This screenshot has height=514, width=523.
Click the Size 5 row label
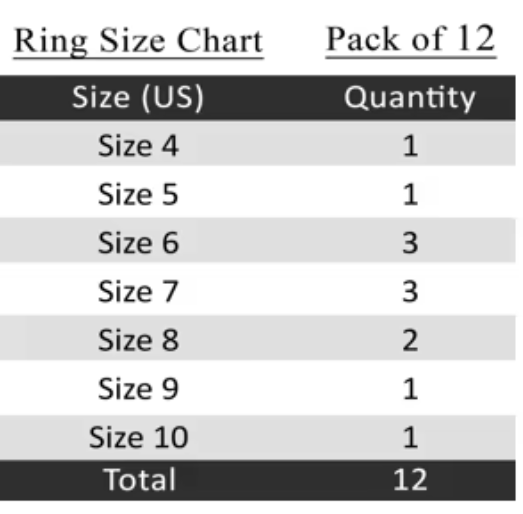138,194
